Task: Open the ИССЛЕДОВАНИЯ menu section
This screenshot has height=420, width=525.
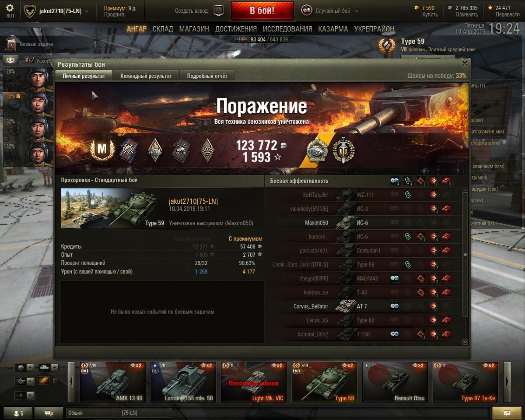Action: click(x=287, y=29)
